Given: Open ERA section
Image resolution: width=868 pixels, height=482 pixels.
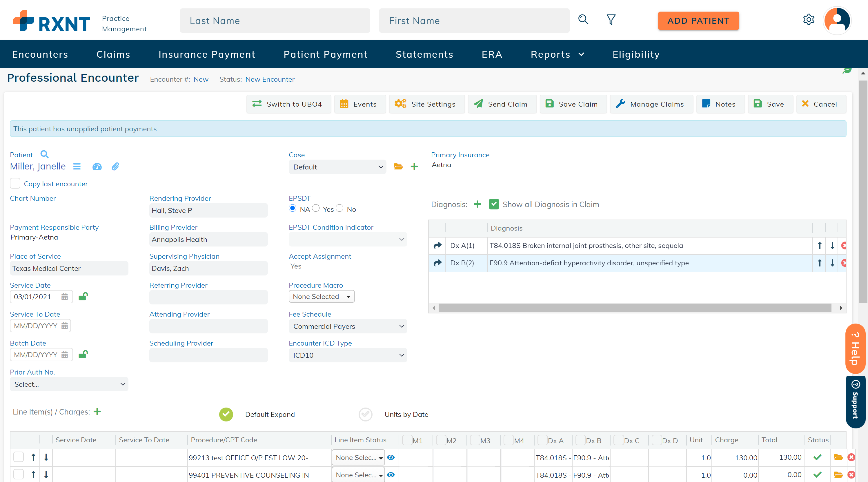Looking at the screenshot, I should coord(492,54).
